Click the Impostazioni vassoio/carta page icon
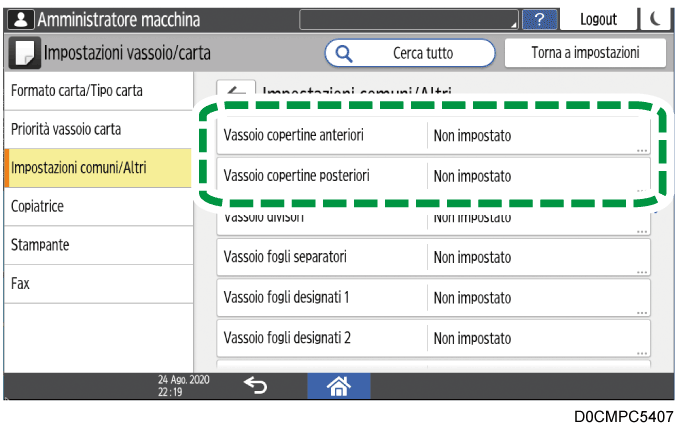Viewport: 679px width, 427px height. [x=27, y=53]
